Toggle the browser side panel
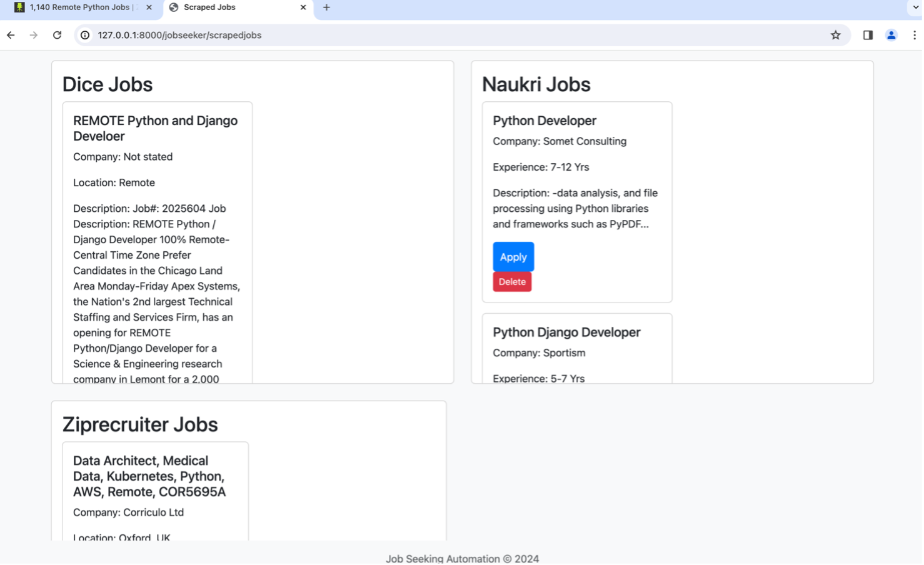924x565 pixels. tap(868, 35)
